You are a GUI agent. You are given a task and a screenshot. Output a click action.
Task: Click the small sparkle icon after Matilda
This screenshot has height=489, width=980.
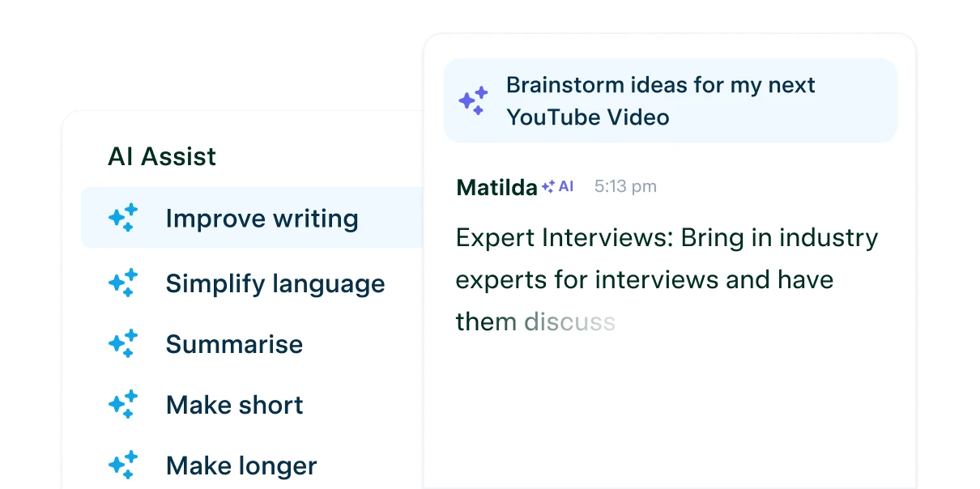click(548, 186)
